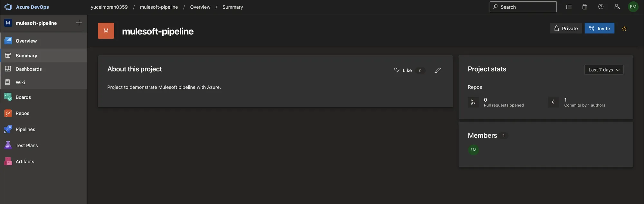This screenshot has height=204, width=644.
Task: Click the Private visibility button
Action: click(566, 28)
